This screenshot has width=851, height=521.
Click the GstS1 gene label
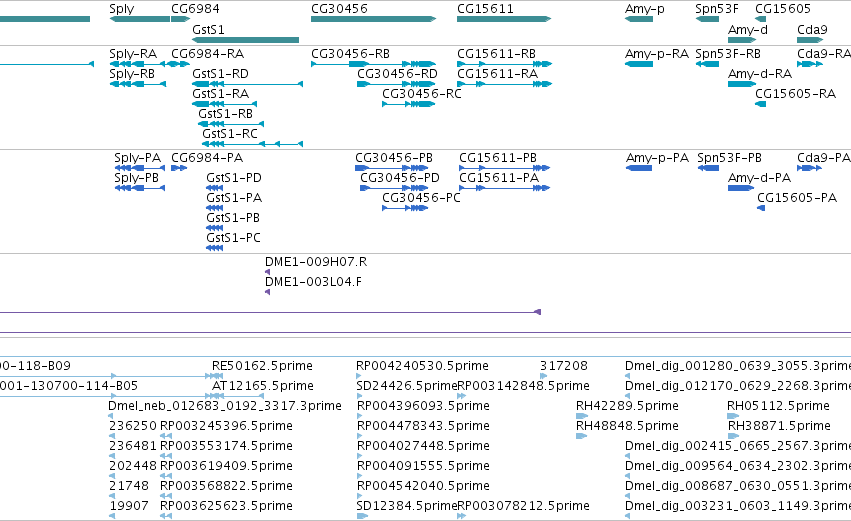tap(208, 29)
